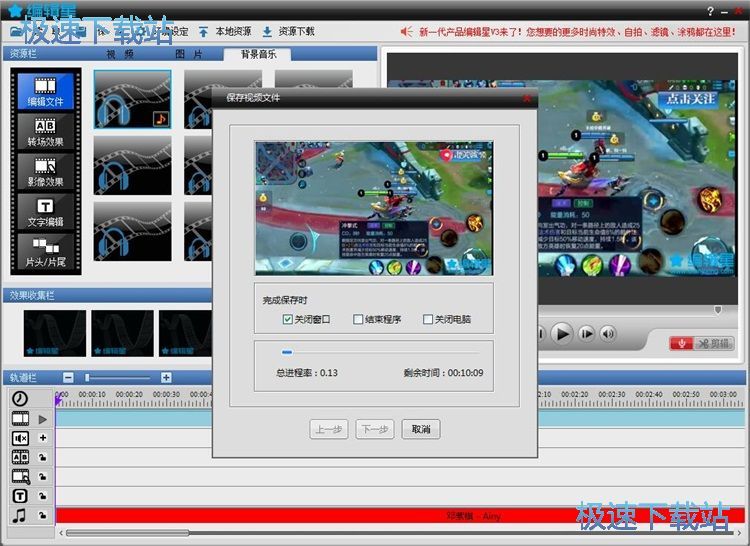
Task: Select the fully visible second-row music clip thumbnail
Action: click(132, 165)
